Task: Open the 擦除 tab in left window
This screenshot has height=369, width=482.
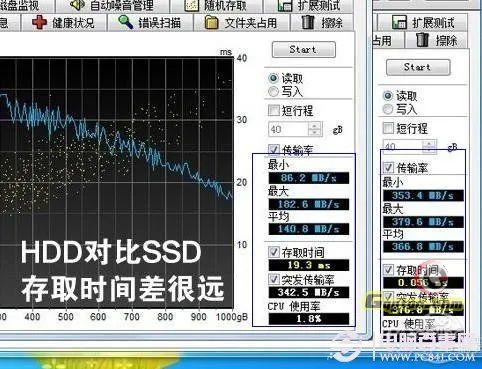Action: (x=322, y=23)
